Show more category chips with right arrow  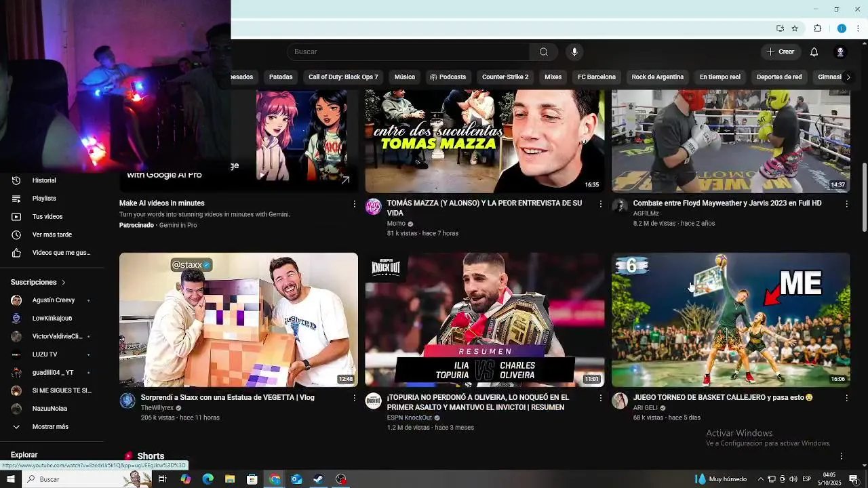[848, 77]
